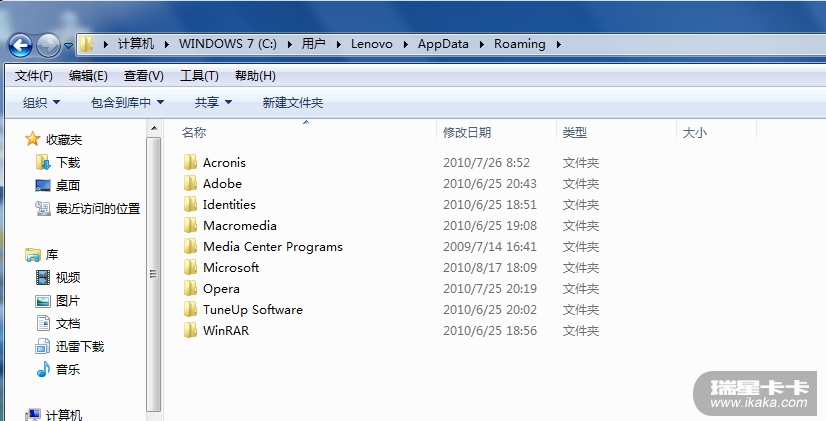
Task: Expand arrow after Lenovo breadcrumb
Action: pos(406,44)
